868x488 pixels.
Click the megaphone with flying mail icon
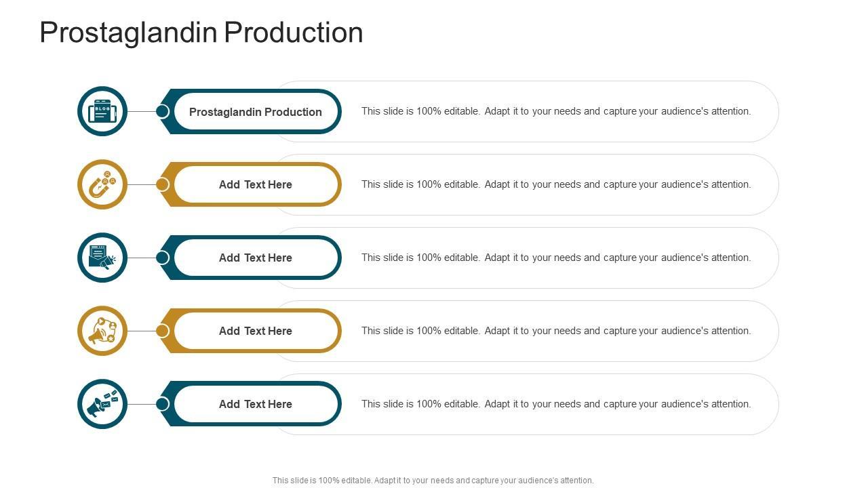coord(102,404)
